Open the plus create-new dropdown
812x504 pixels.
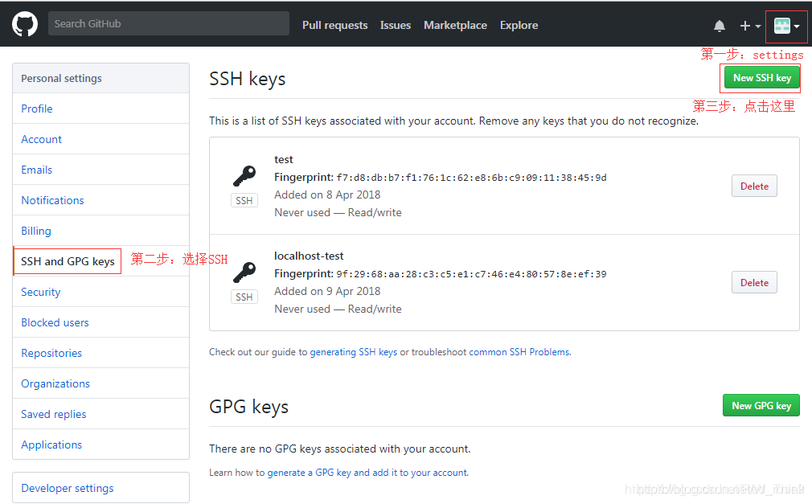750,26
